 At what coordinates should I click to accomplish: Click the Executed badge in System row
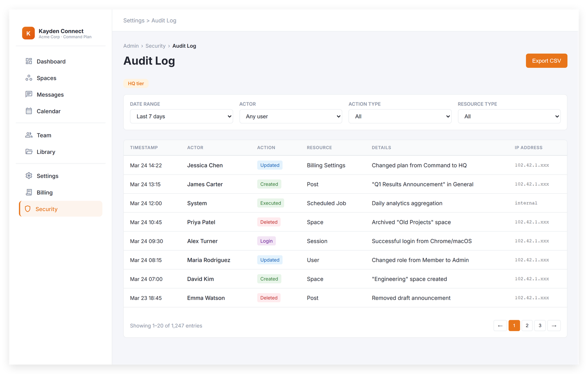click(271, 203)
